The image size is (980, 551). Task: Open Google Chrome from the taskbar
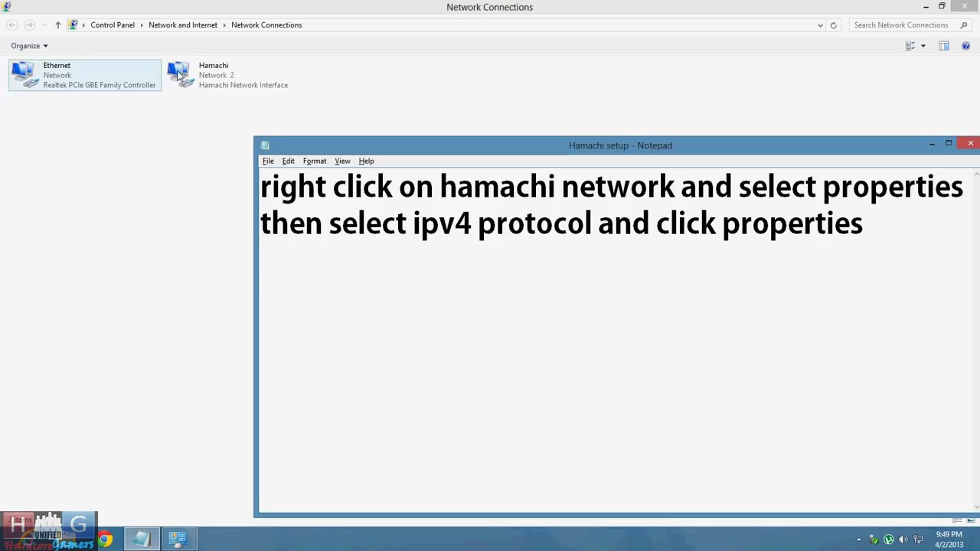tap(105, 540)
